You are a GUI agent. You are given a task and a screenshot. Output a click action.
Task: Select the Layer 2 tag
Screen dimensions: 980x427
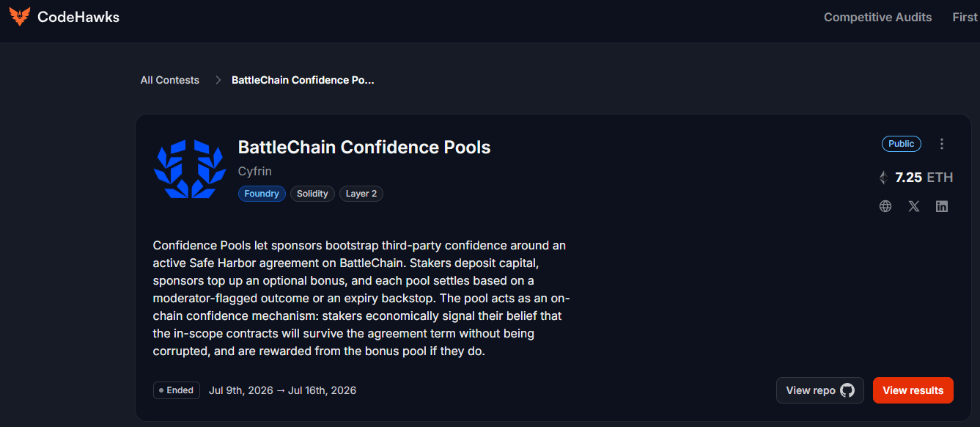click(x=361, y=194)
